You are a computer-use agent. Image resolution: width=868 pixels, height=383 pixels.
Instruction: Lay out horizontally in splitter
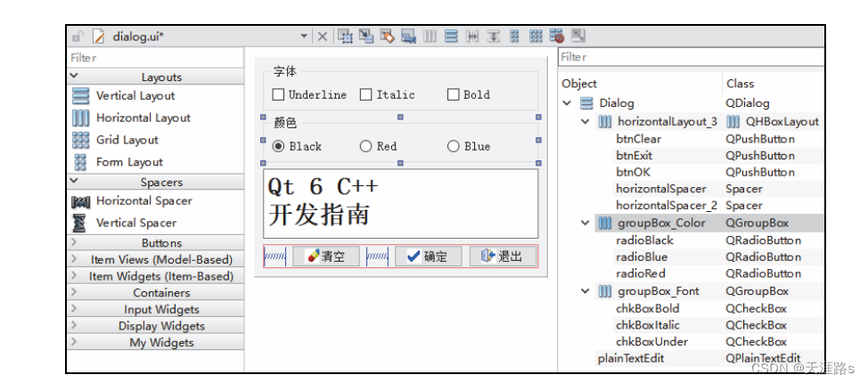pyautogui.click(x=472, y=37)
